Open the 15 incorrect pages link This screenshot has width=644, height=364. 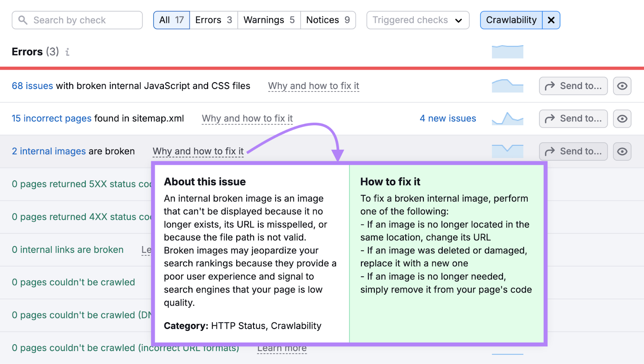[51, 118]
